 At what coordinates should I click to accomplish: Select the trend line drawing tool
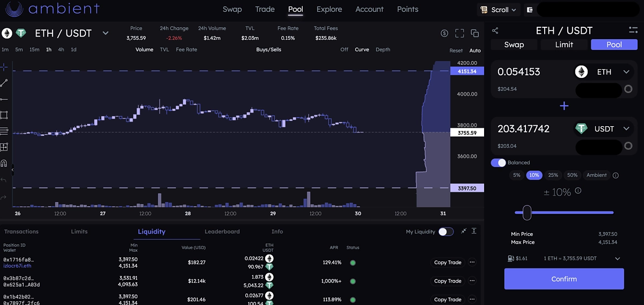pyautogui.click(x=4, y=83)
